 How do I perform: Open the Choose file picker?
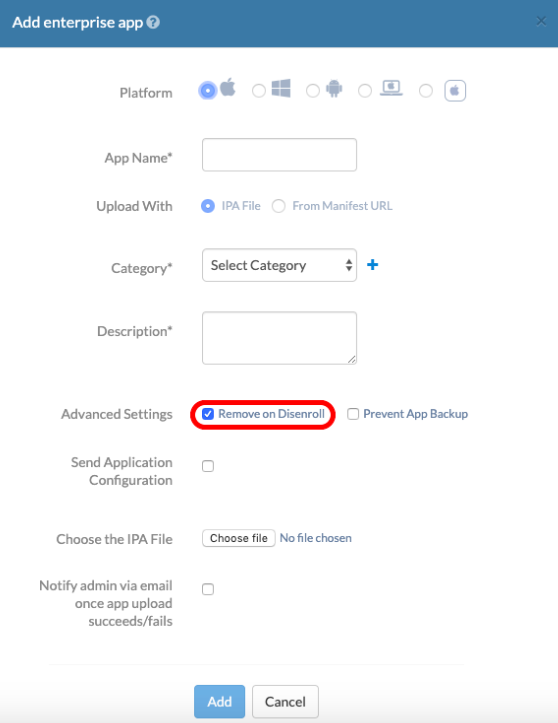(x=239, y=538)
